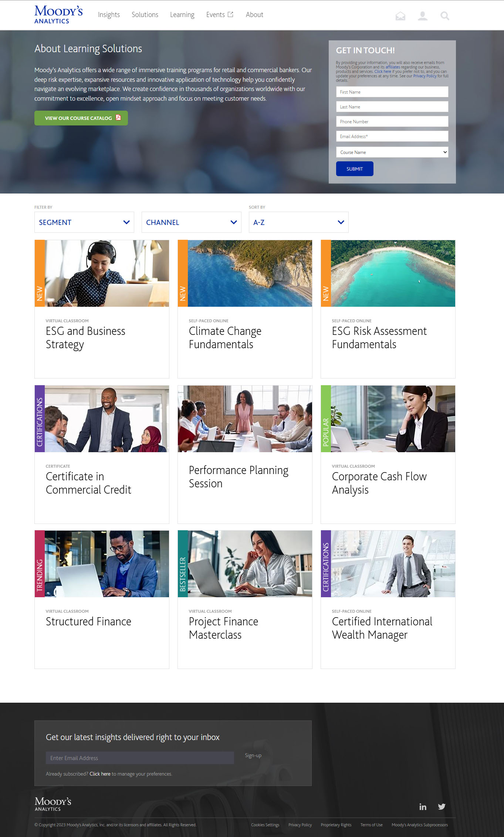Click the newsletter Enter Email Address field

[140, 758]
